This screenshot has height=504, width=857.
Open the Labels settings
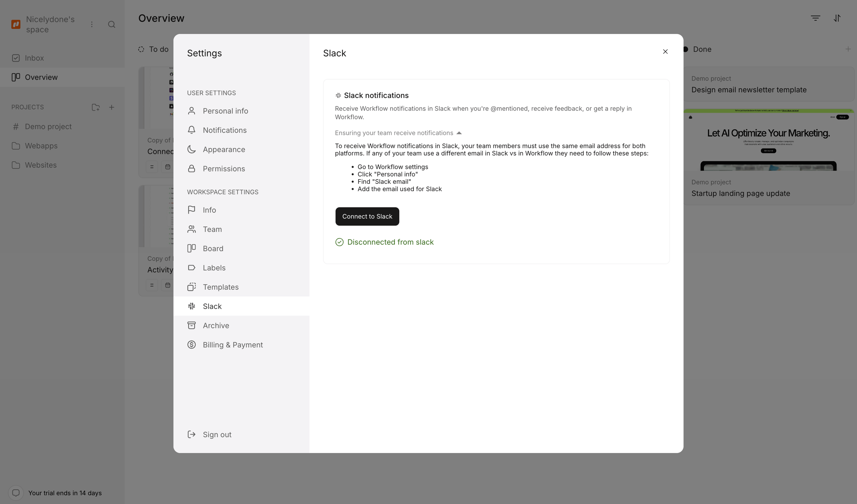[x=241, y=268]
